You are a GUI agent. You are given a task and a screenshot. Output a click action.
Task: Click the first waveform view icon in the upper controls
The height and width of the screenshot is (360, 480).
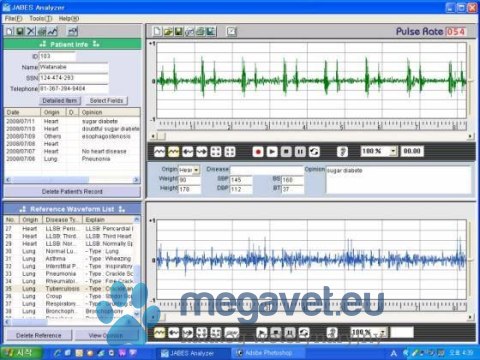point(160,152)
